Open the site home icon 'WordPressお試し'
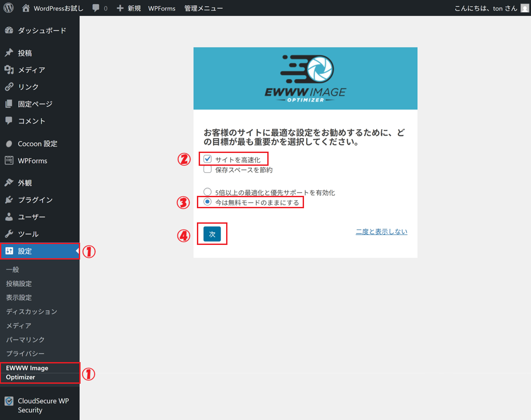The image size is (531, 420). [27, 8]
